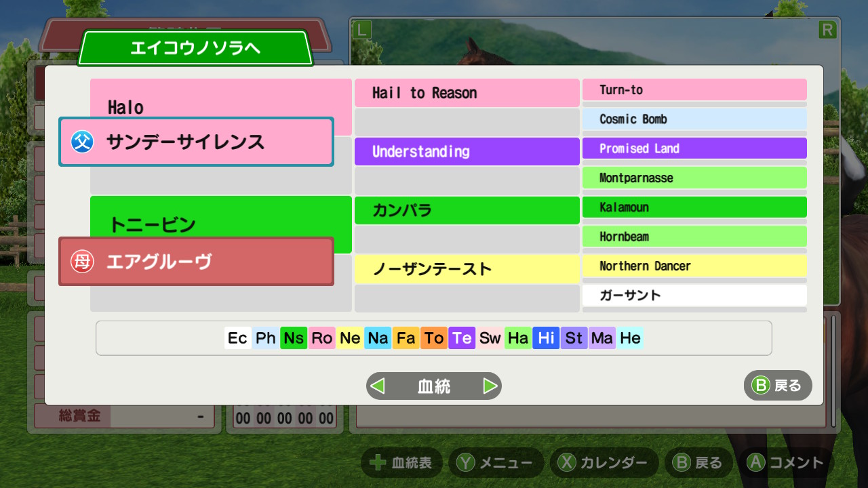This screenshot has width=868, height=488.
Task: Click the Northern Dancer ancestor cell
Action: [694, 266]
